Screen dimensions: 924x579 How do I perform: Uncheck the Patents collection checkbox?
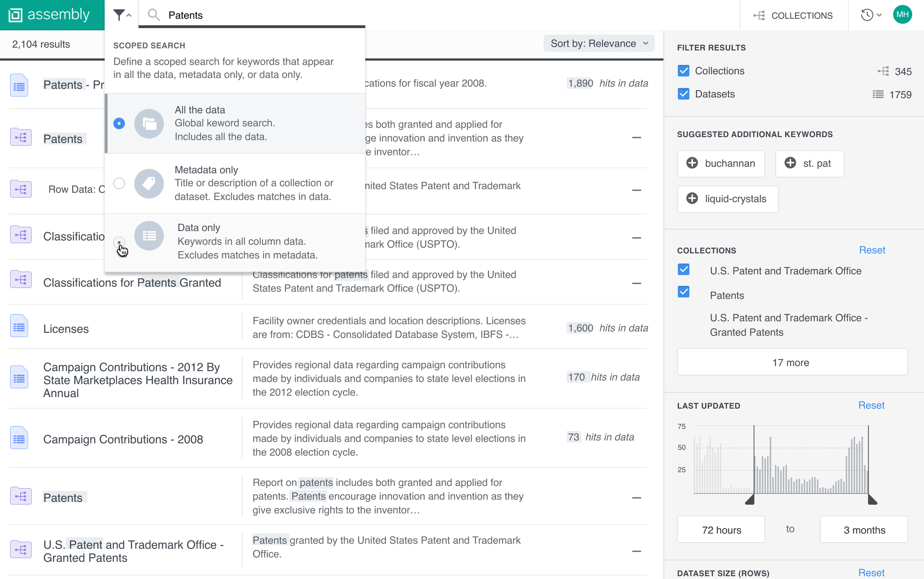click(x=683, y=292)
